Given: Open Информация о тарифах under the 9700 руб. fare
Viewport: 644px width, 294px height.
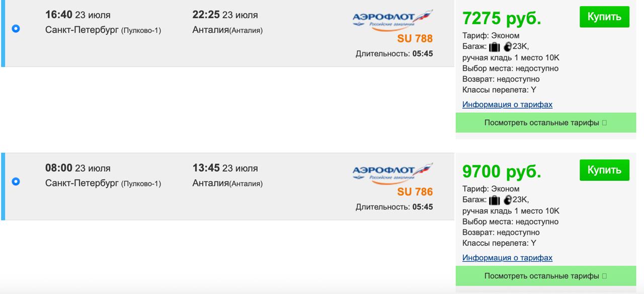Looking at the screenshot, I should pyautogui.click(x=507, y=258).
